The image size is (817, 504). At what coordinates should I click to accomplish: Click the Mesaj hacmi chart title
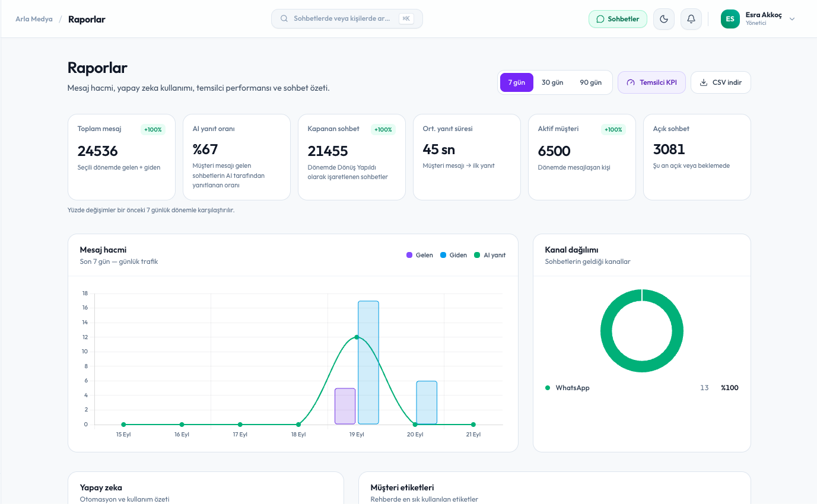(103, 250)
